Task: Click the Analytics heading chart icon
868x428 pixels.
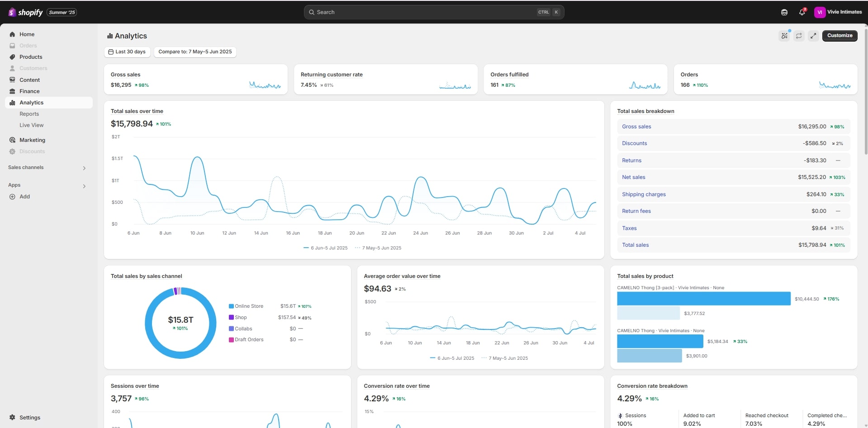Action: pyautogui.click(x=110, y=36)
